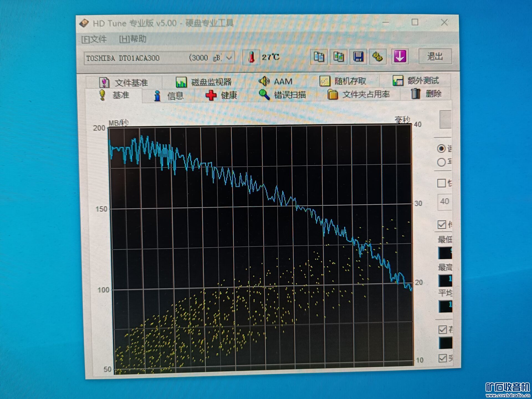Minimize the HD Tune window

click(x=386, y=22)
